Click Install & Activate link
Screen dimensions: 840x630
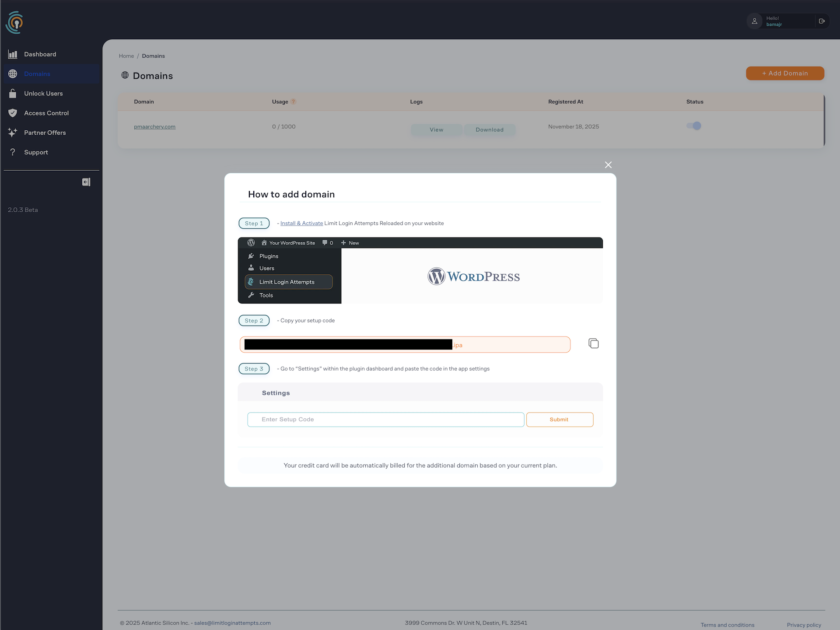[x=301, y=223]
